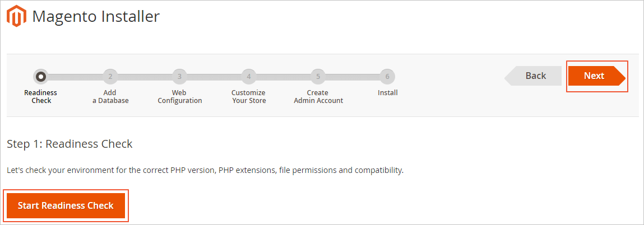This screenshot has width=644, height=225.
Task: Select the step 1 circle marker
Action: pos(41,76)
